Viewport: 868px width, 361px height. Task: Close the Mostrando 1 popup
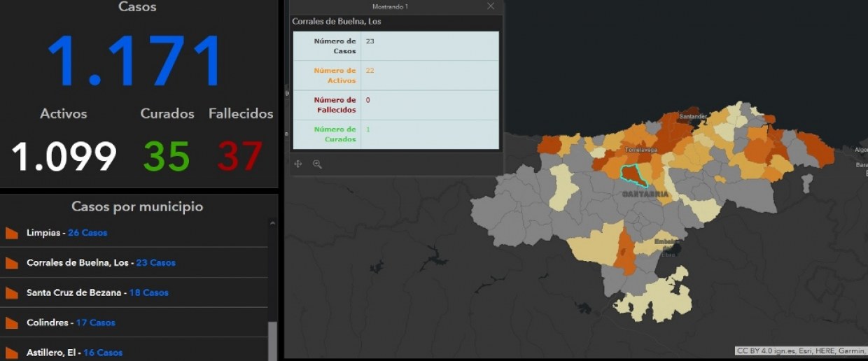pos(491,6)
